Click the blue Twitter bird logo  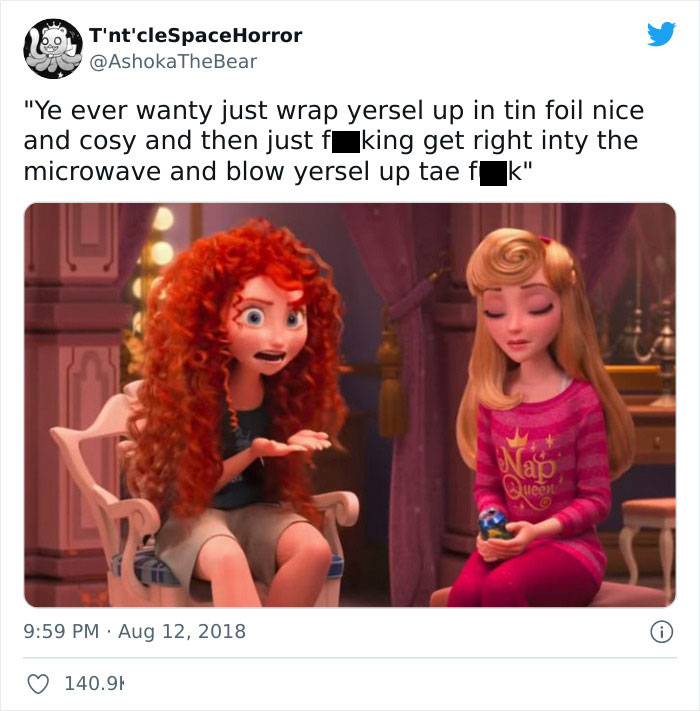coord(661,34)
